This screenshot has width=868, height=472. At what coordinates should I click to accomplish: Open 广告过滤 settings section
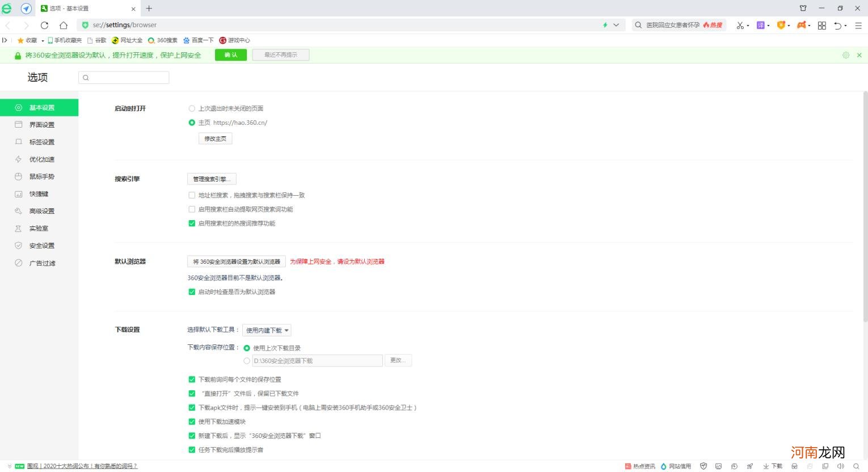coord(39,263)
